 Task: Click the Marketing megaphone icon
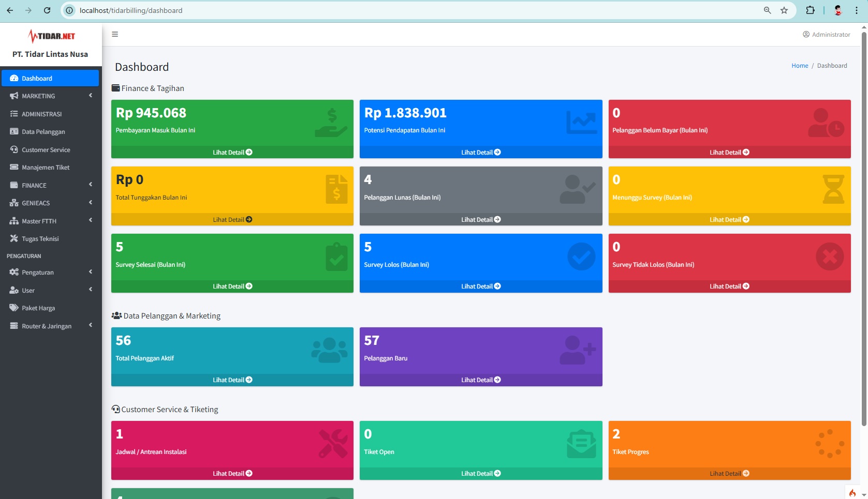point(14,96)
